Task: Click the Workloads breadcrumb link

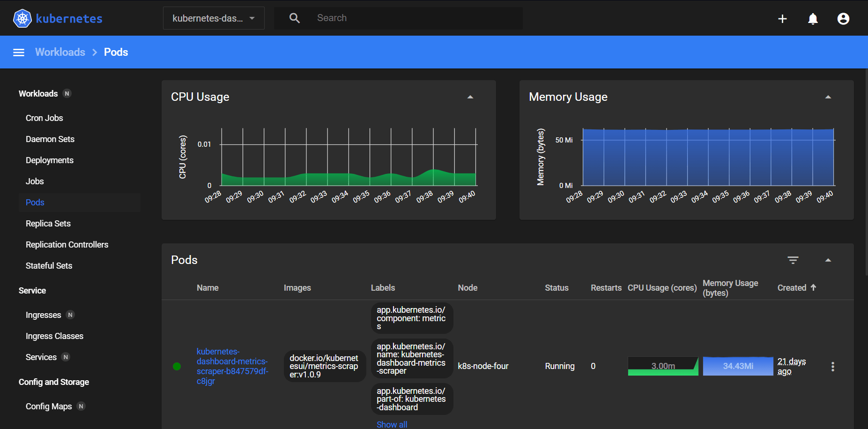Action: (60, 52)
